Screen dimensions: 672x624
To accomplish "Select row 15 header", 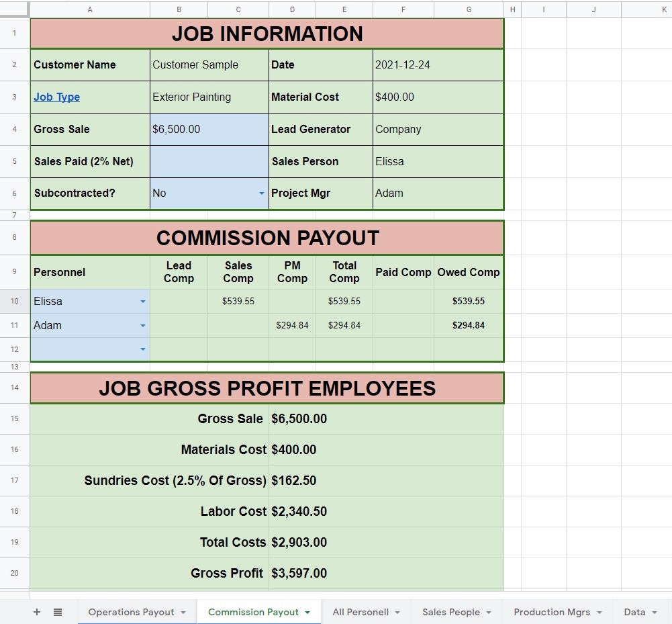I will click(x=14, y=418).
